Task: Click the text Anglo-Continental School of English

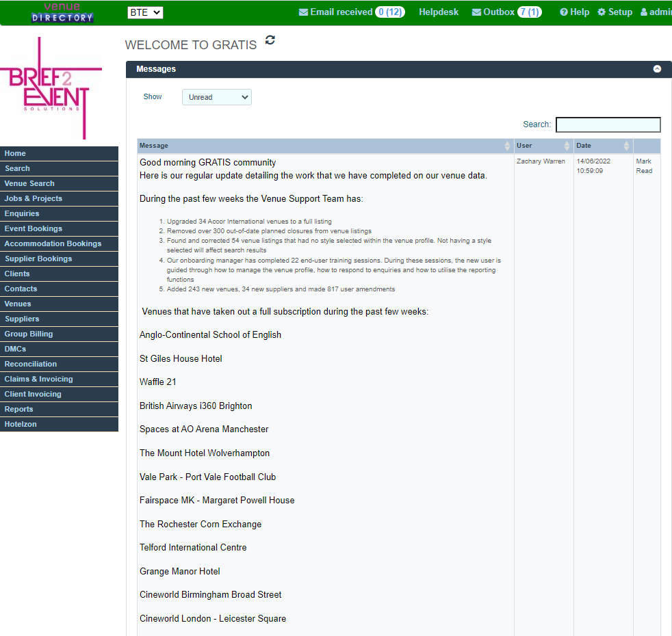Action: pyautogui.click(x=211, y=335)
